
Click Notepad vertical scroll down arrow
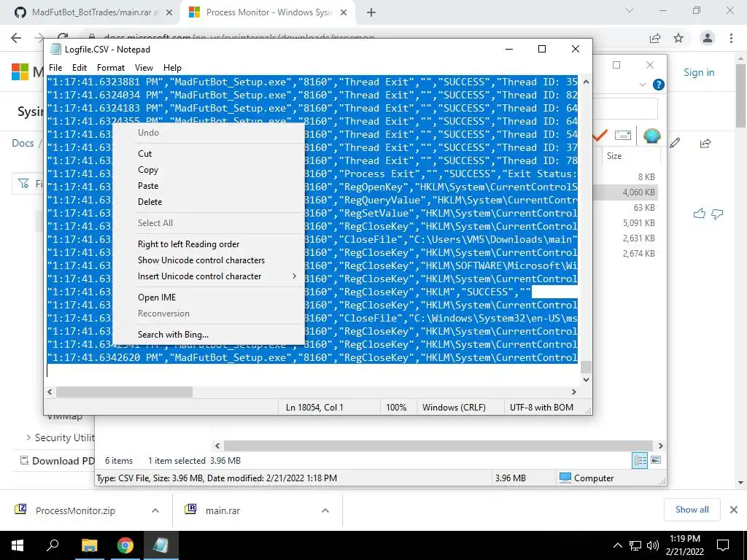pyautogui.click(x=586, y=379)
